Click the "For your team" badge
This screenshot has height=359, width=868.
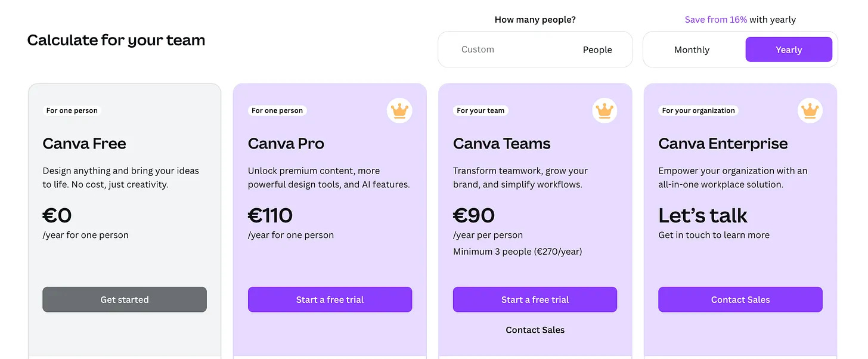click(x=480, y=110)
